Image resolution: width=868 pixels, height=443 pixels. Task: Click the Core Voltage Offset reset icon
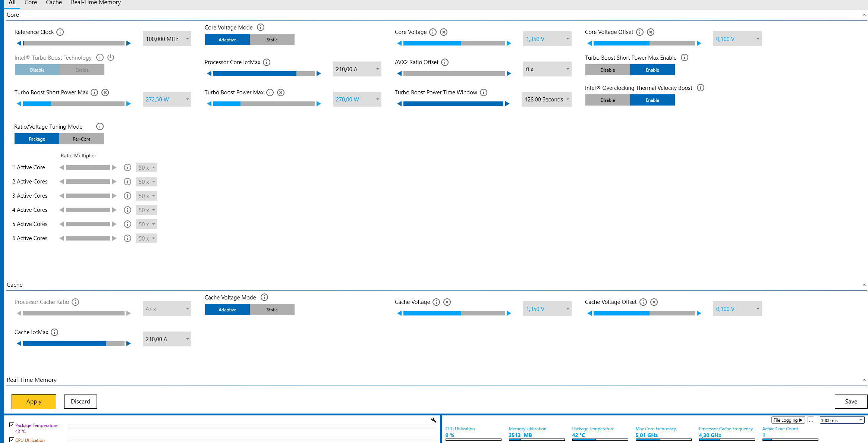pyautogui.click(x=651, y=32)
